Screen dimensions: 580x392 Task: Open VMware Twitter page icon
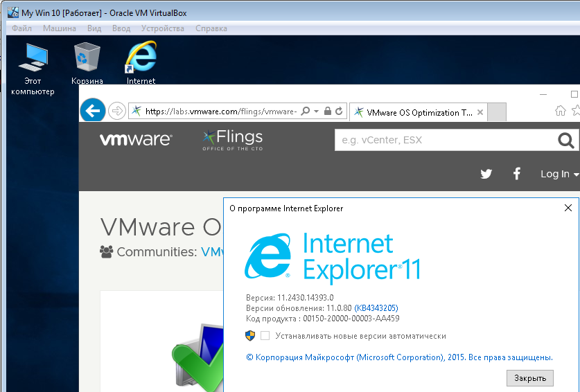point(486,174)
